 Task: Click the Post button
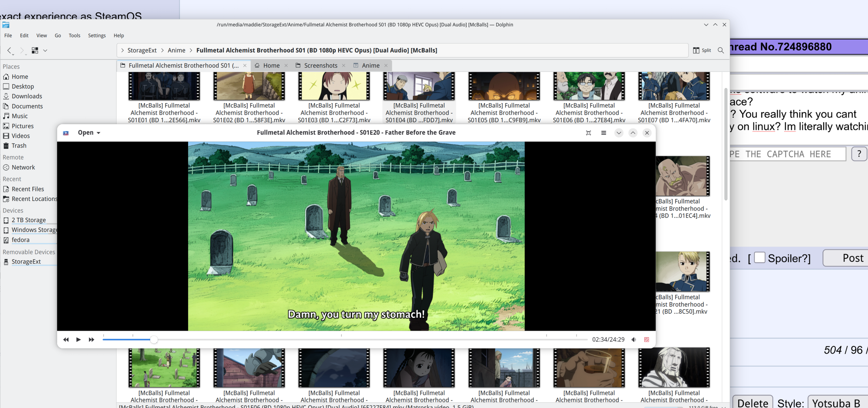click(853, 258)
